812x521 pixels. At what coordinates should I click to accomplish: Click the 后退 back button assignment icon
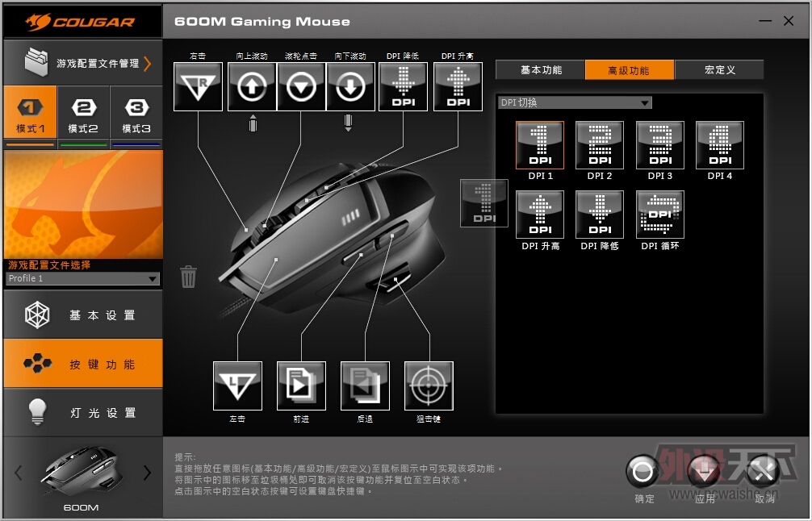pyautogui.click(x=365, y=386)
